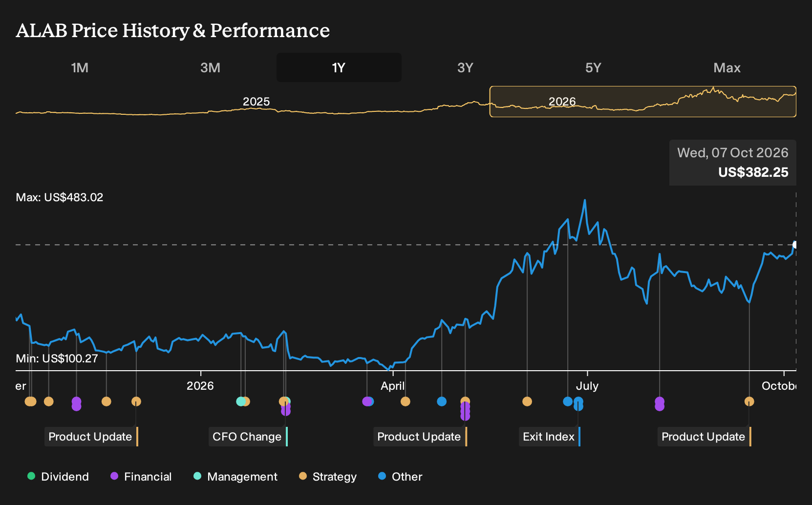Click the April axis label

(393, 386)
